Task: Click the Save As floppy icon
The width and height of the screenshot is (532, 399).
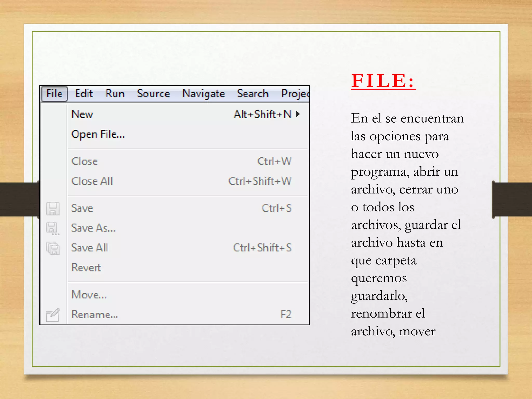Action: click(53, 228)
